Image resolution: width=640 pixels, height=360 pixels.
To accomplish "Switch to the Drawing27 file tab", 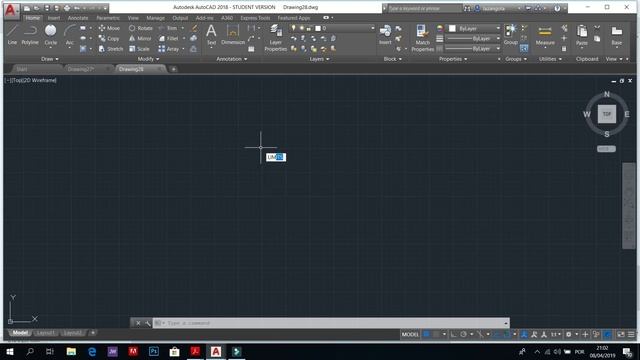I will (81, 69).
